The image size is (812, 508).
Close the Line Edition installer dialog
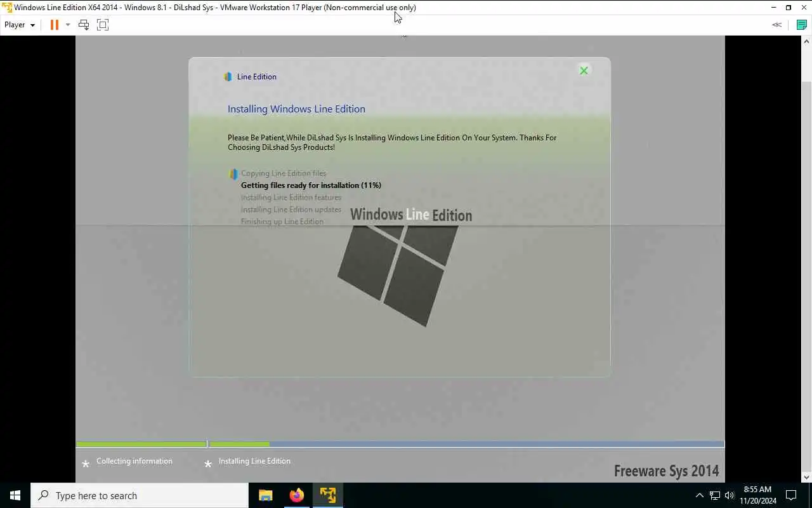(x=584, y=70)
